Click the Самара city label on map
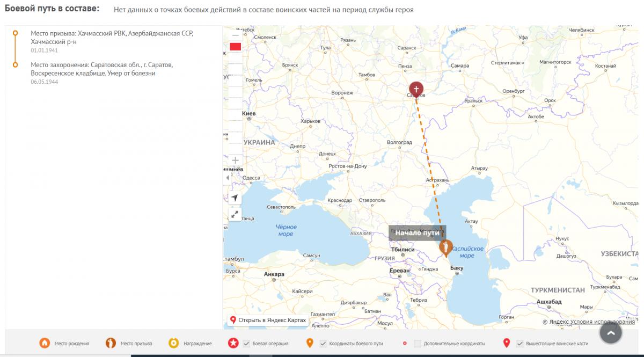 coord(460,65)
